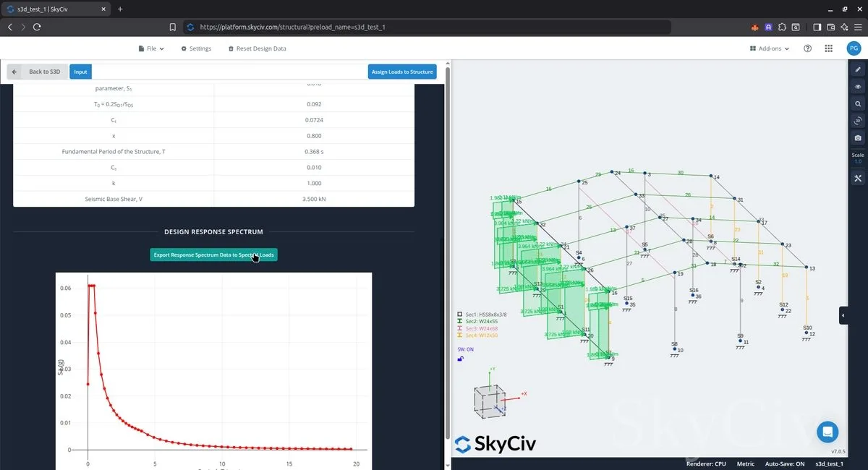Open the Settings menu item
868x470 pixels.
click(x=196, y=48)
